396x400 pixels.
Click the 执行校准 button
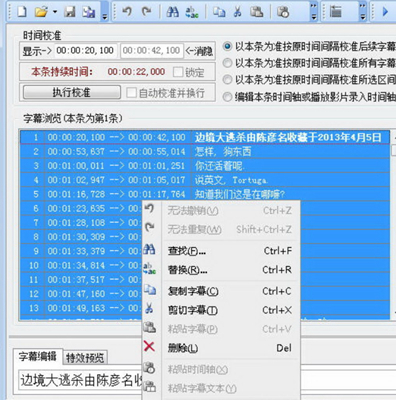[x=72, y=92]
